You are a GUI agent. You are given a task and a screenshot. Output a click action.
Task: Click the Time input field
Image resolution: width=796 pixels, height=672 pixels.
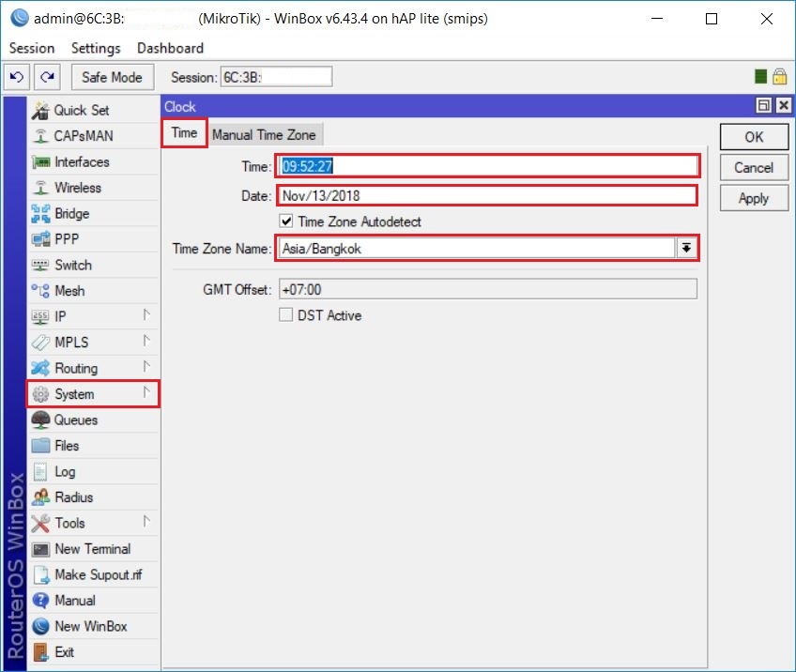point(488,166)
